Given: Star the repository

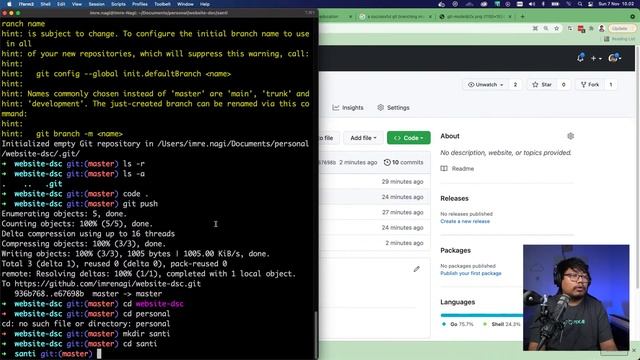Looking at the screenshot, I should coord(542,84).
